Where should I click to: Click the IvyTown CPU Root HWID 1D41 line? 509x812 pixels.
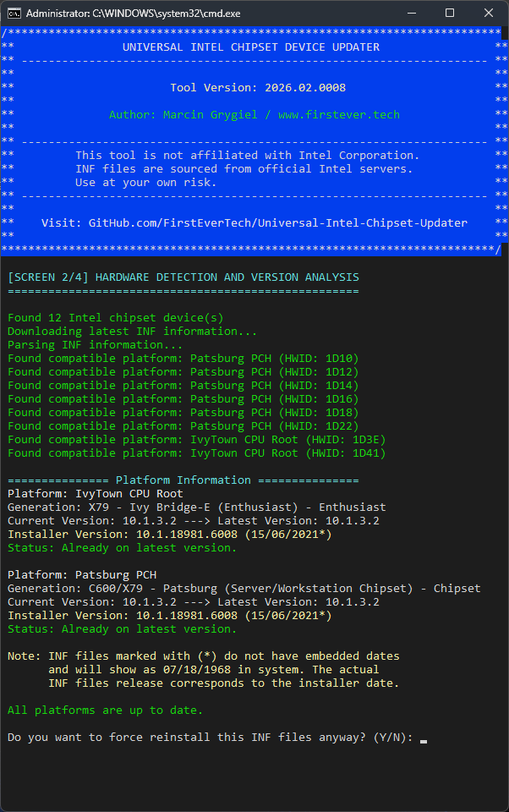coord(196,453)
